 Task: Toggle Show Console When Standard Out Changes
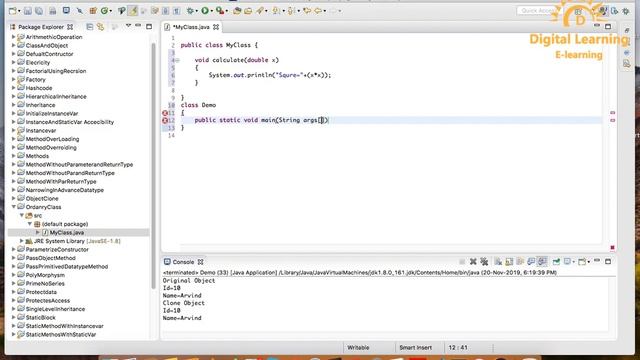[x=531, y=262]
